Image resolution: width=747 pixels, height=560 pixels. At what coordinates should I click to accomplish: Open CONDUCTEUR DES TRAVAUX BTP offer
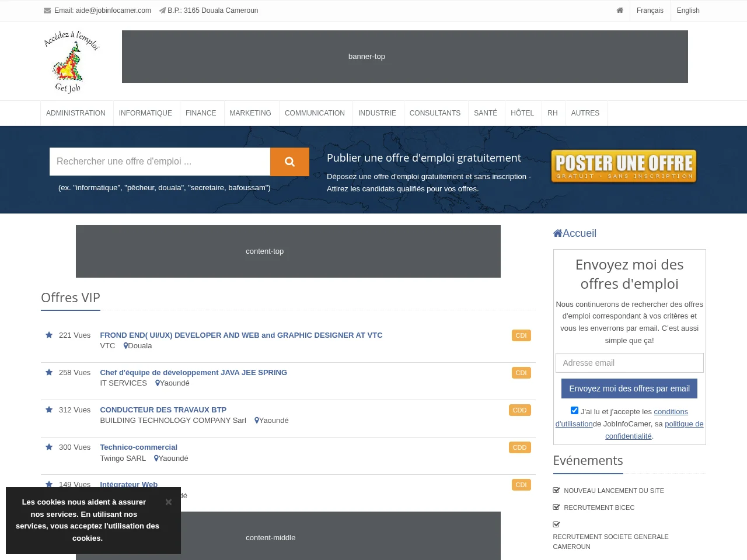[163, 410]
